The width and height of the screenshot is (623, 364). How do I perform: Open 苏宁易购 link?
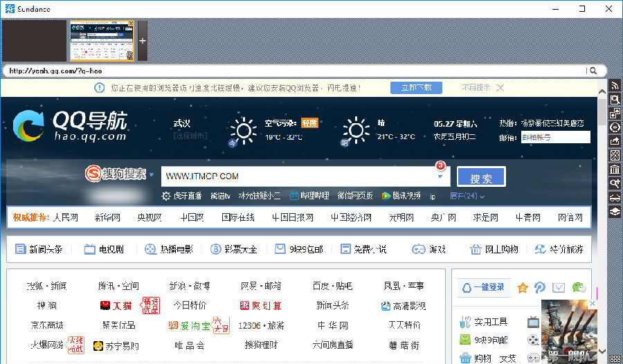pos(116,346)
